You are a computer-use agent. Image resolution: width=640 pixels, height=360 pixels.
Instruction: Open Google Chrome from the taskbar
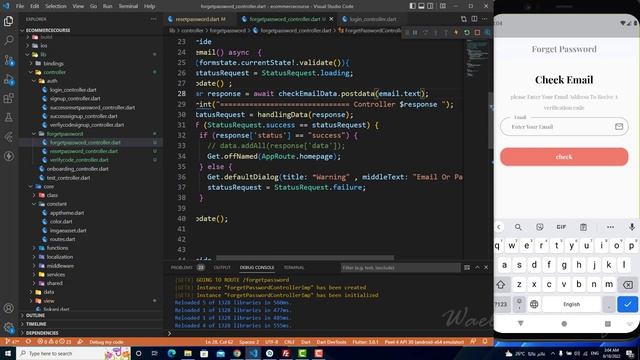(x=237, y=353)
